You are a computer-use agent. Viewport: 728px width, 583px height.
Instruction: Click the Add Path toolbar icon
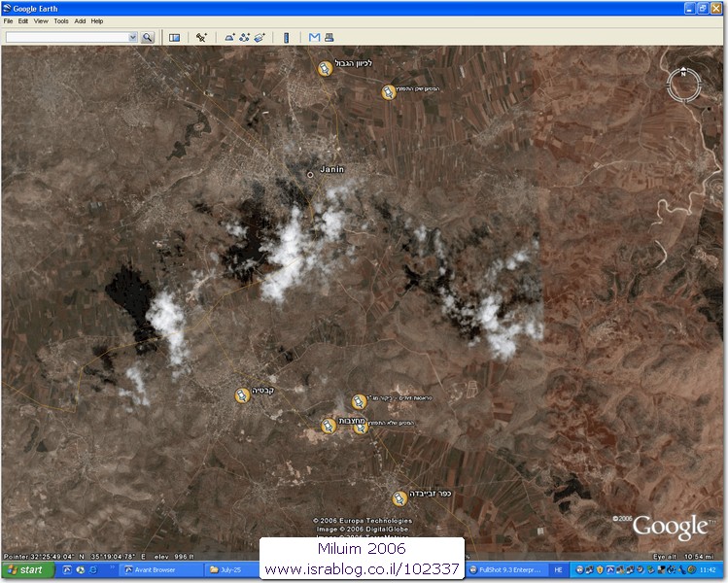(x=244, y=38)
